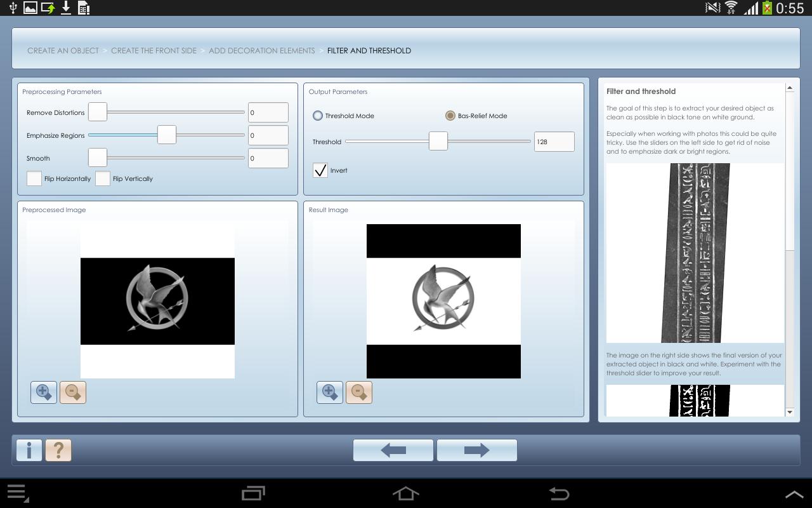Zoom out on the Preprocessed Image
This screenshot has height=508, width=812.
pyautogui.click(x=73, y=392)
